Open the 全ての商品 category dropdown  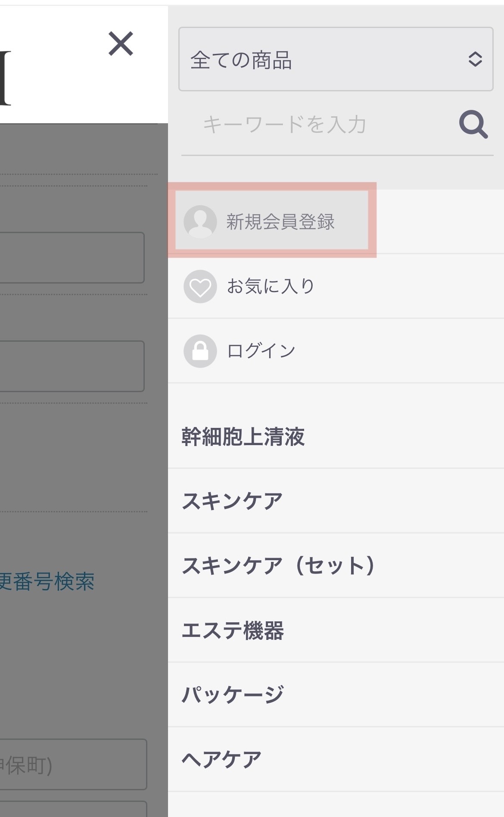tap(336, 59)
